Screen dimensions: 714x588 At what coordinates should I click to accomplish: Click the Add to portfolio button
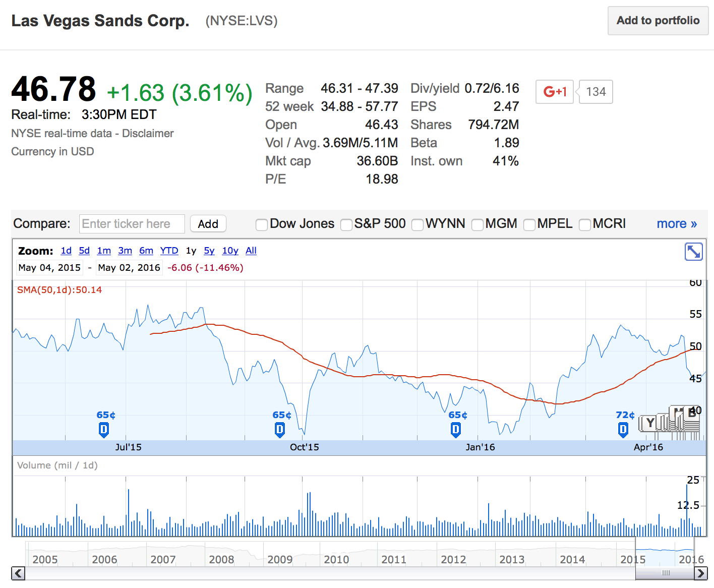coord(658,21)
